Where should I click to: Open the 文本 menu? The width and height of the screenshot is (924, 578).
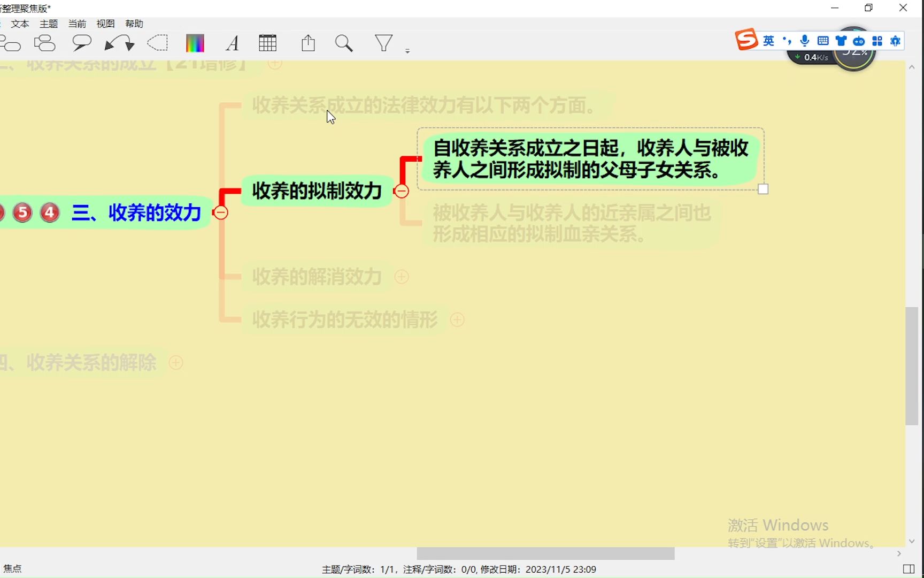[20, 24]
